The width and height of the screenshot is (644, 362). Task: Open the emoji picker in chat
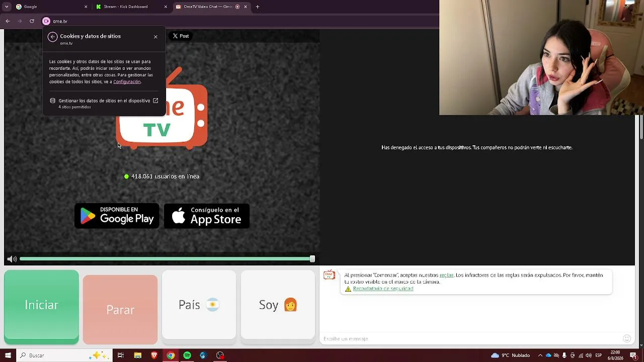627,338
